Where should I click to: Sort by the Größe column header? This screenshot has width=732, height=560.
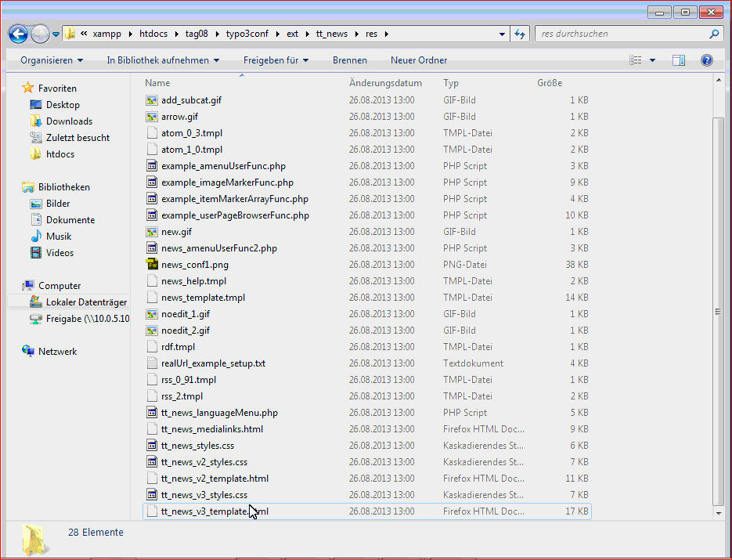coord(550,83)
